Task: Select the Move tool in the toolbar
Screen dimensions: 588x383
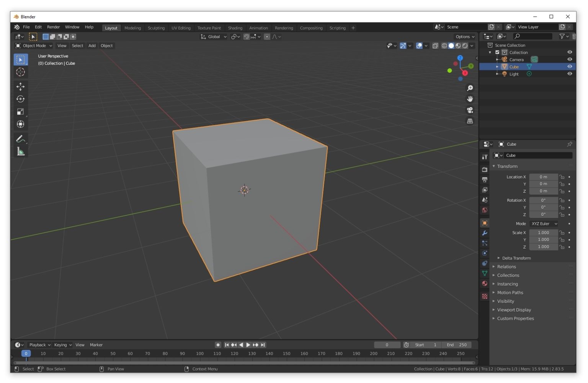Action: (x=21, y=86)
